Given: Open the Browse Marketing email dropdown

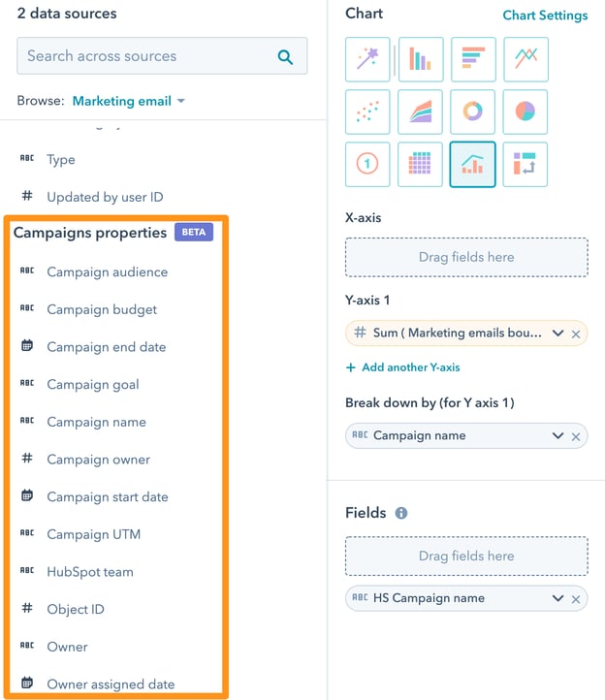Looking at the screenshot, I should pyautogui.click(x=128, y=101).
